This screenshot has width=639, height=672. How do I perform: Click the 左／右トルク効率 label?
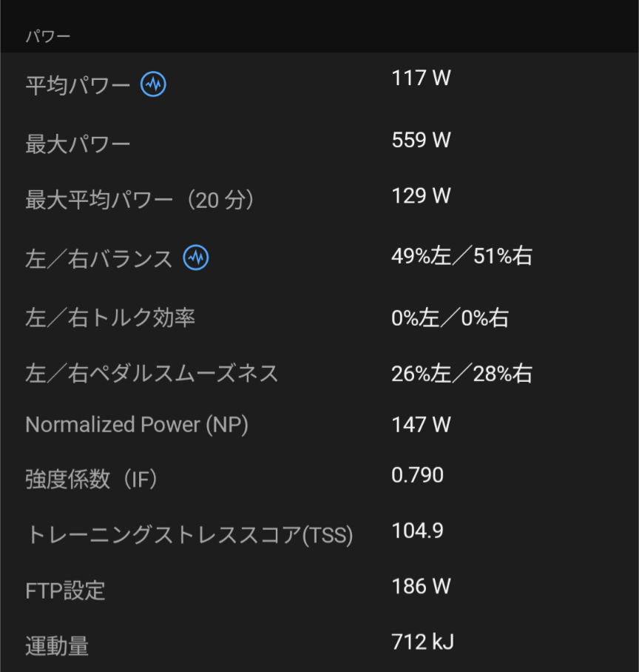coord(110,318)
